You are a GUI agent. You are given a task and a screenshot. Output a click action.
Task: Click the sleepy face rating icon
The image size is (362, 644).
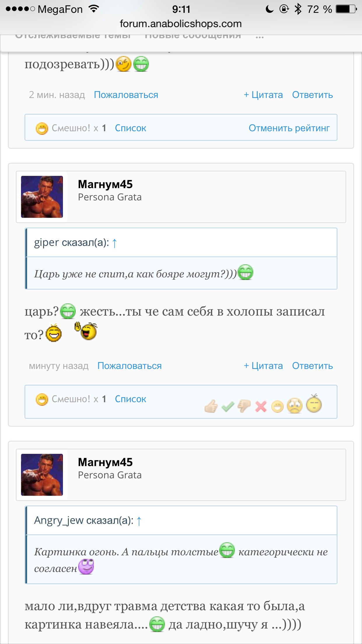click(314, 403)
